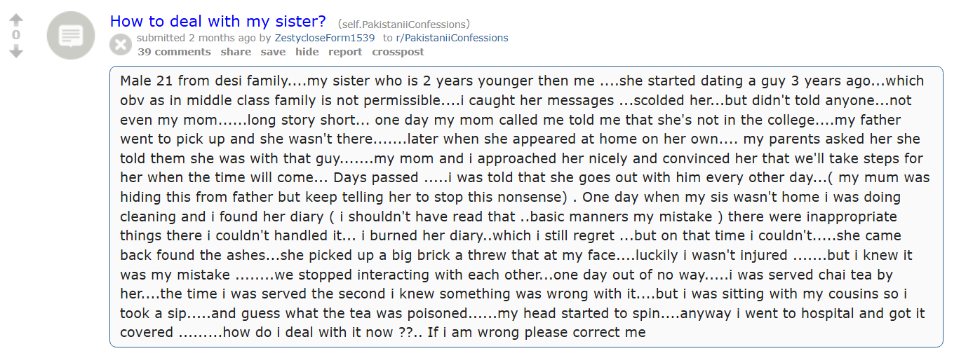Open the "How to deal with my sister?" title
Screen dimensions: 980x358
pyautogui.click(x=218, y=22)
